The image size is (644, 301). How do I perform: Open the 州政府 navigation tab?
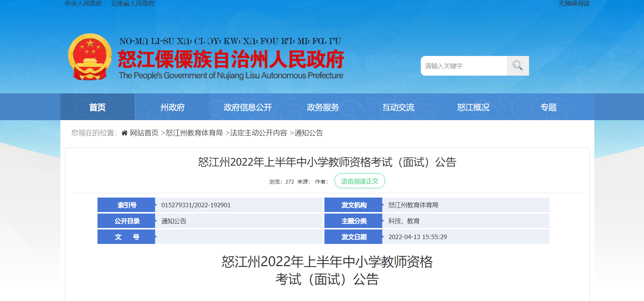click(x=172, y=107)
